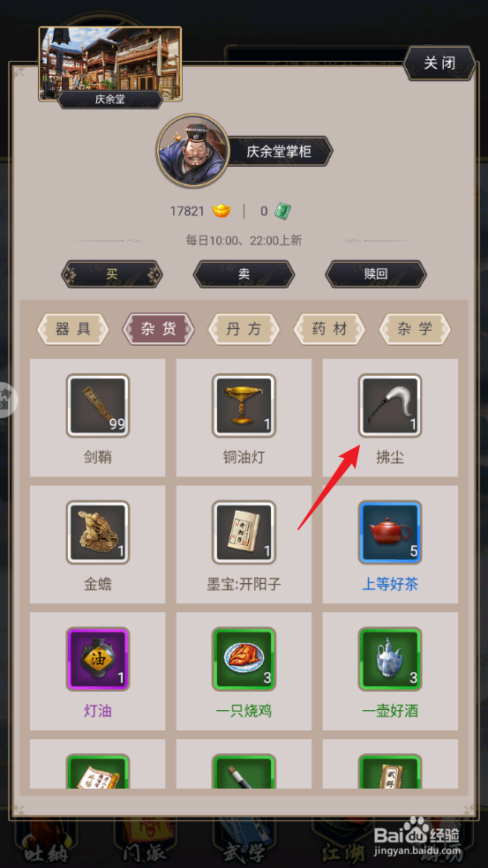Choose the purple 灯油 lamp oil item
The width and height of the screenshot is (488, 868).
pyautogui.click(x=97, y=671)
